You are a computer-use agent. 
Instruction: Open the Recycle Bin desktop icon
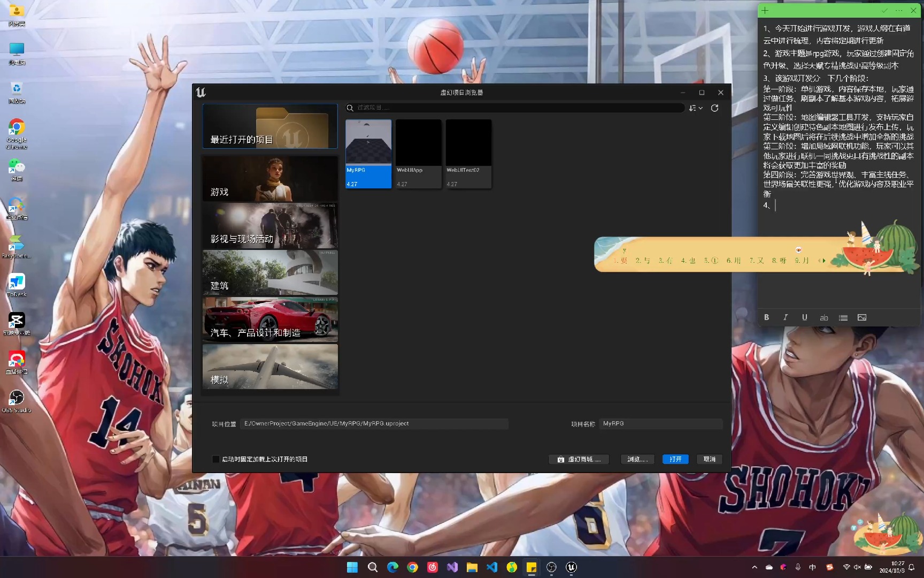coord(17,92)
